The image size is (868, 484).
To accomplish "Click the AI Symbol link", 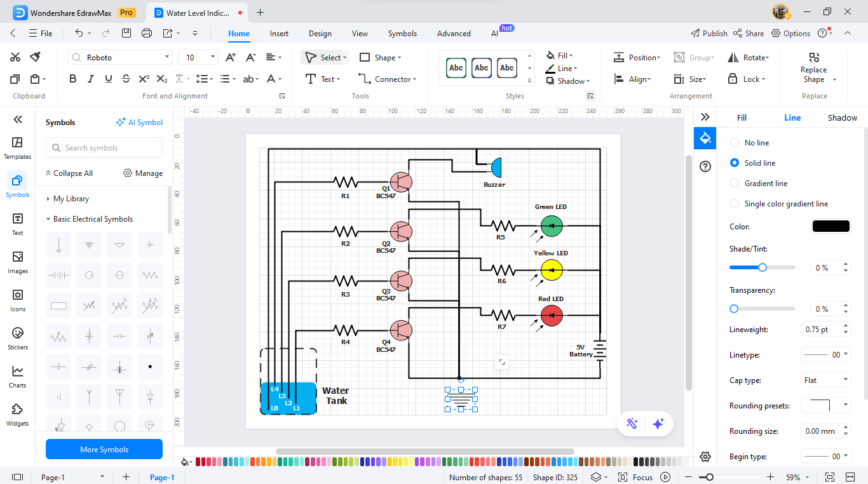I will pos(139,123).
